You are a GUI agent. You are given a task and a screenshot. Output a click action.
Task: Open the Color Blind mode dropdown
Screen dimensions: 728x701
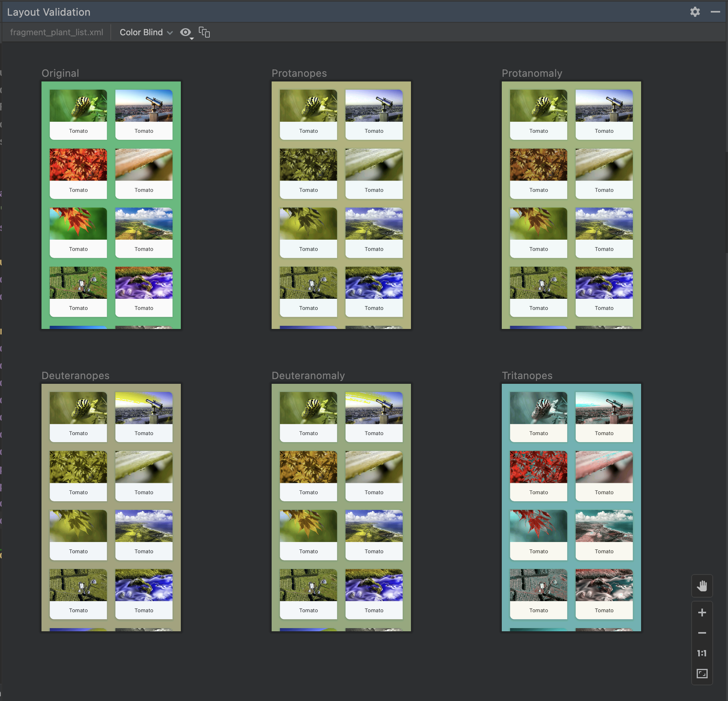(x=141, y=32)
